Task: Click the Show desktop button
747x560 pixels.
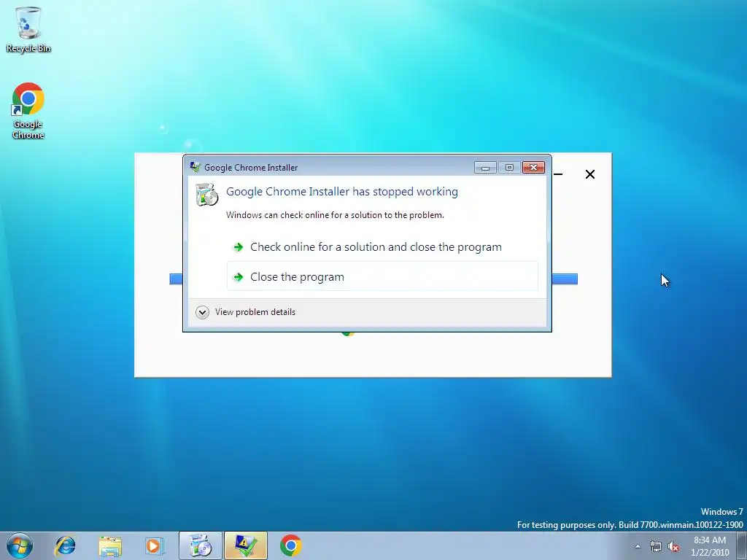Action: pyautogui.click(x=742, y=545)
